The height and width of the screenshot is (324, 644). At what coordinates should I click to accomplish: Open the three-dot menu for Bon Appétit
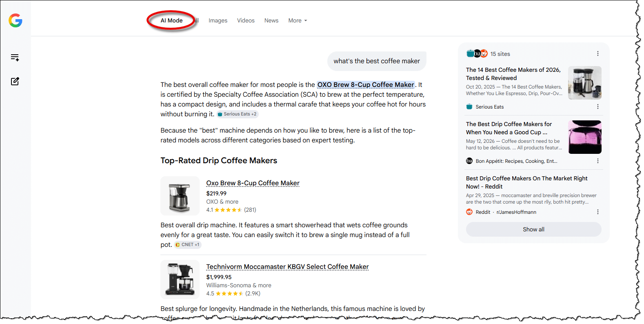point(598,161)
